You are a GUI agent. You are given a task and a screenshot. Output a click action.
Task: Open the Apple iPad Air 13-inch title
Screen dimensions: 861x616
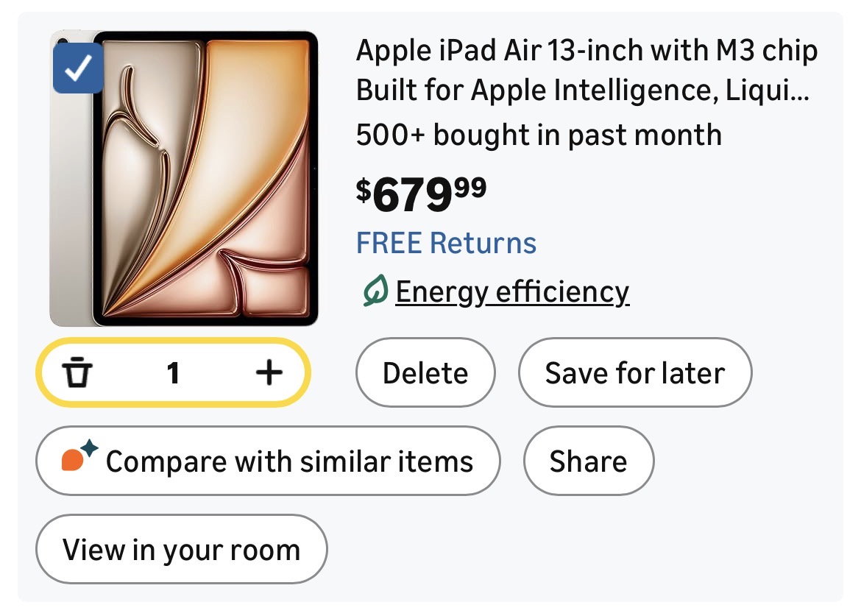click(587, 52)
